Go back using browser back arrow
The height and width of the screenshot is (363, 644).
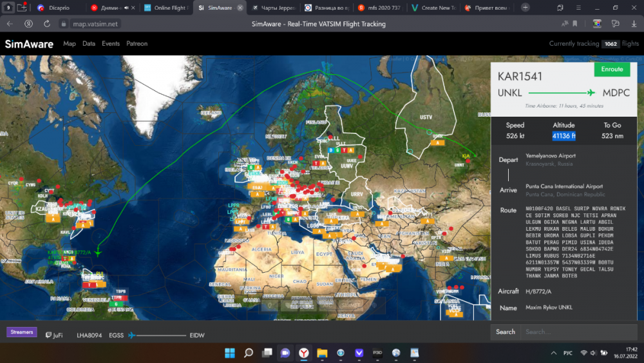pos(10,24)
